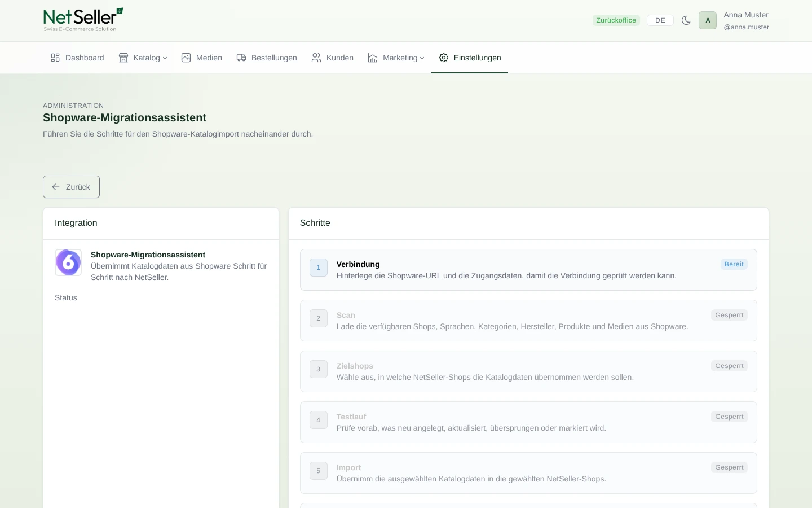Click the step number 4 badge
The image size is (812, 508).
[319, 420]
